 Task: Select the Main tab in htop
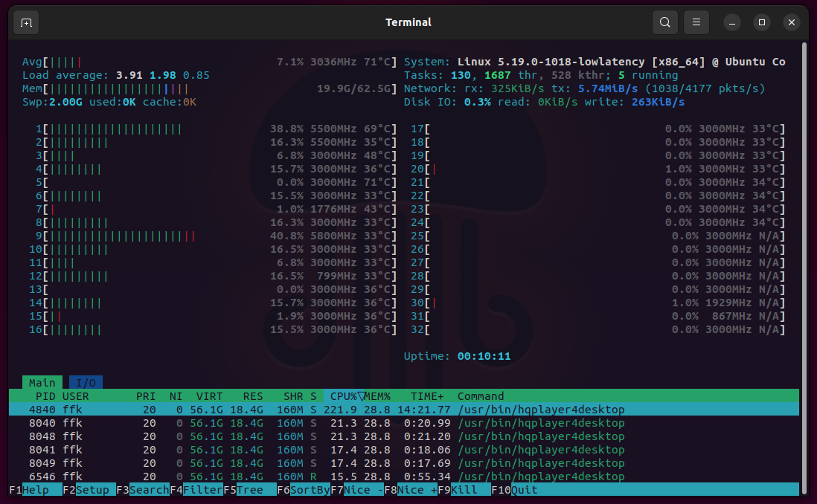coord(42,383)
